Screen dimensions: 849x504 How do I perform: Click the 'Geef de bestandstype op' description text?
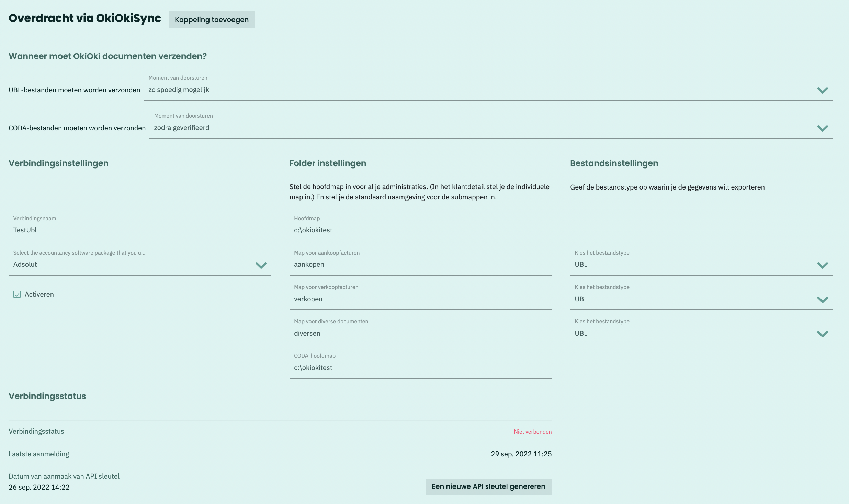[667, 187]
